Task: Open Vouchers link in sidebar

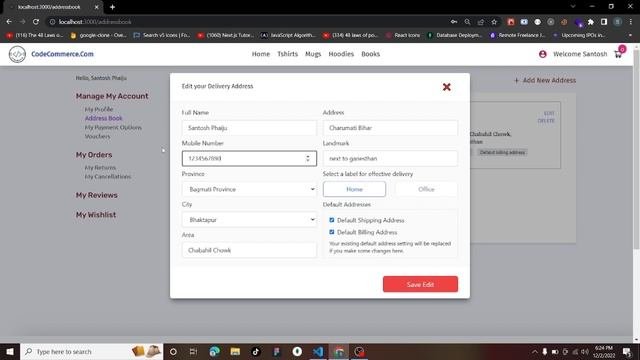Action: point(97,136)
